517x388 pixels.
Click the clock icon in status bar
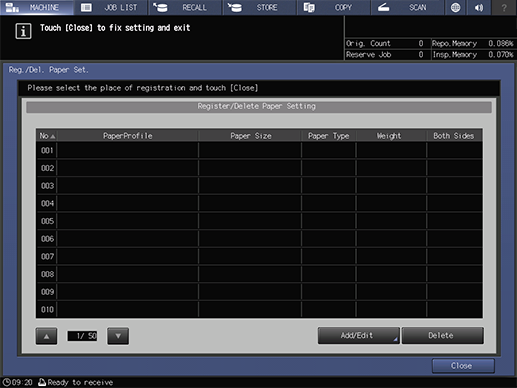[6, 382]
